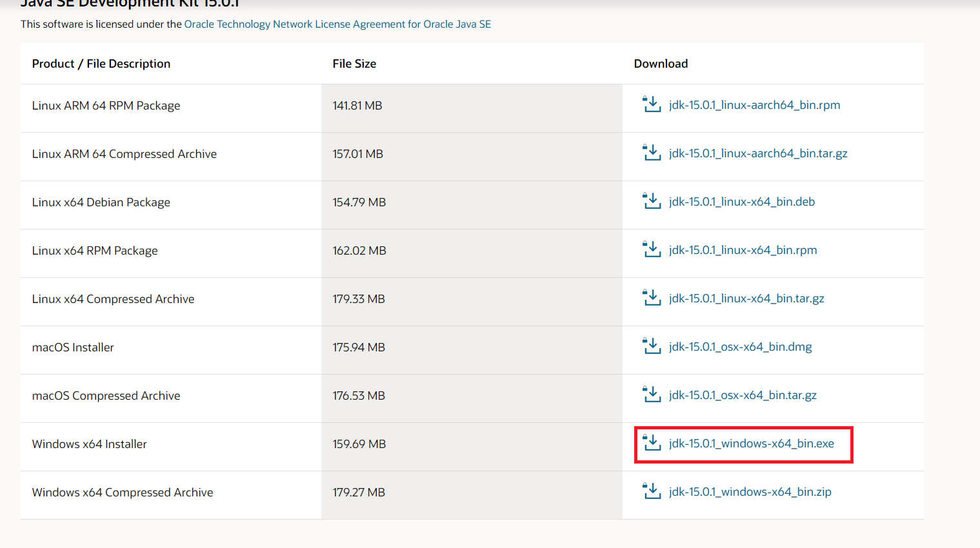The height and width of the screenshot is (548, 980).
Task: Click 'Windows x64 Installer' text
Action: click(90, 444)
